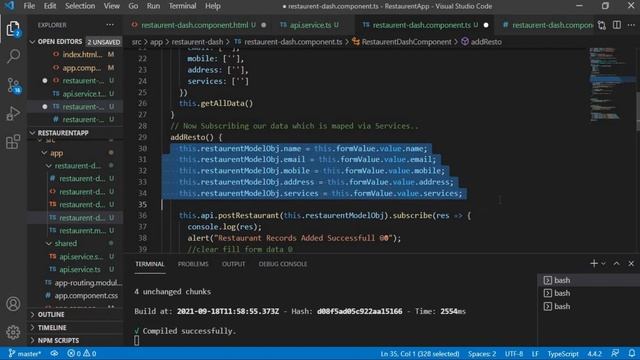Click the addResto breadcrumb

click(482, 42)
